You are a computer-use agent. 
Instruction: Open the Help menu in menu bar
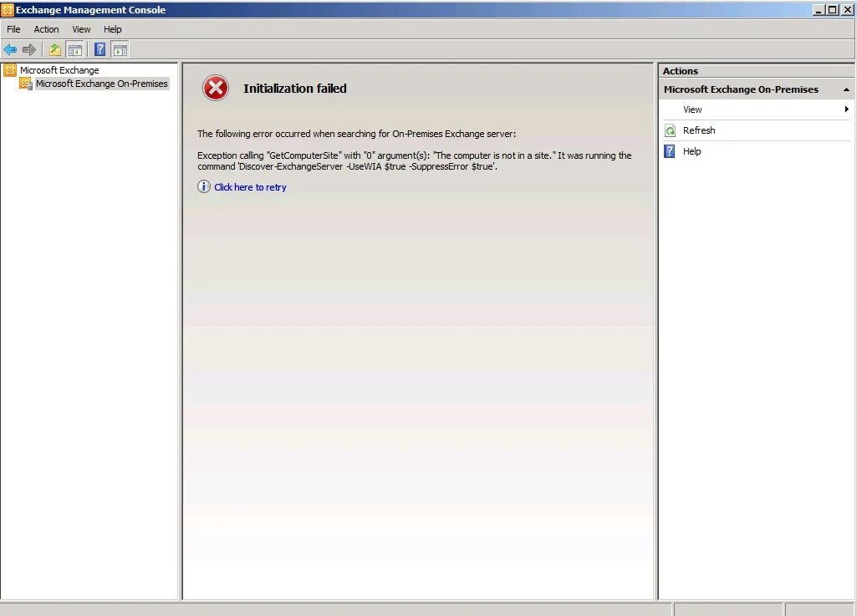(x=113, y=29)
